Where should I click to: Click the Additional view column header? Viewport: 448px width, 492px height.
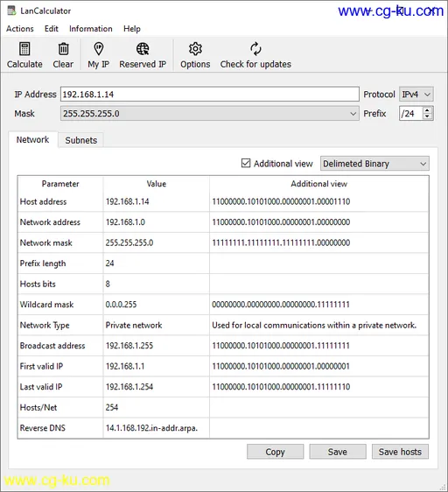click(319, 184)
